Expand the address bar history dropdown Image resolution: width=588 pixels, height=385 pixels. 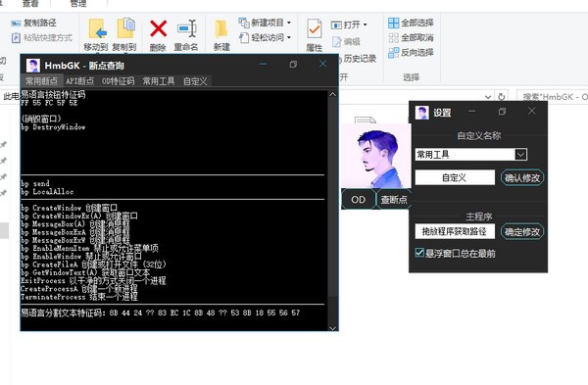[x=488, y=97]
